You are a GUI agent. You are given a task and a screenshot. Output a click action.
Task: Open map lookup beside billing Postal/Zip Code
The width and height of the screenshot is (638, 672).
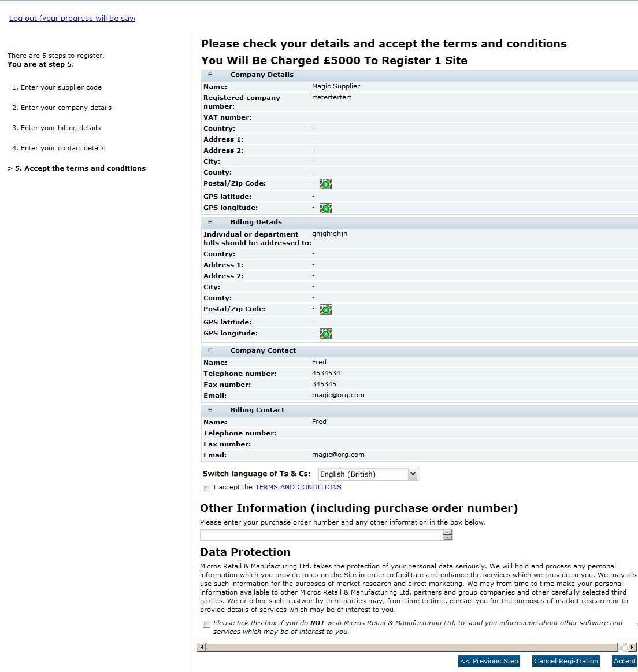point(325,309)
